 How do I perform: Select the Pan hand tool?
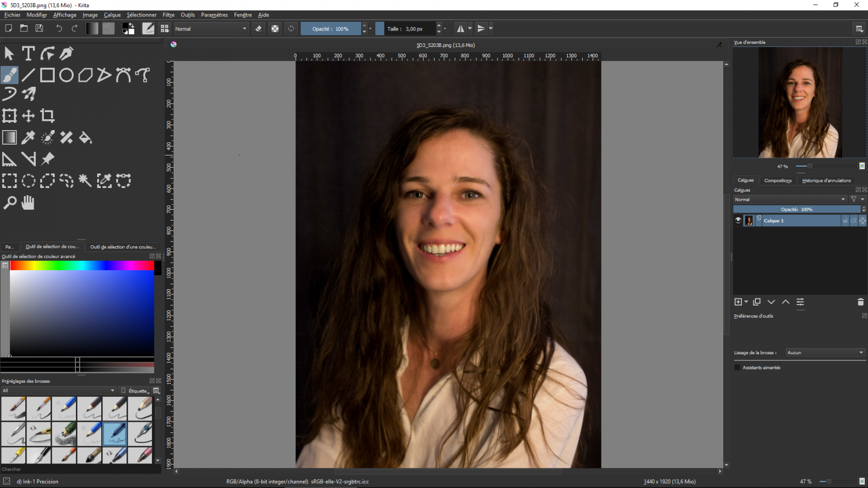28,202
